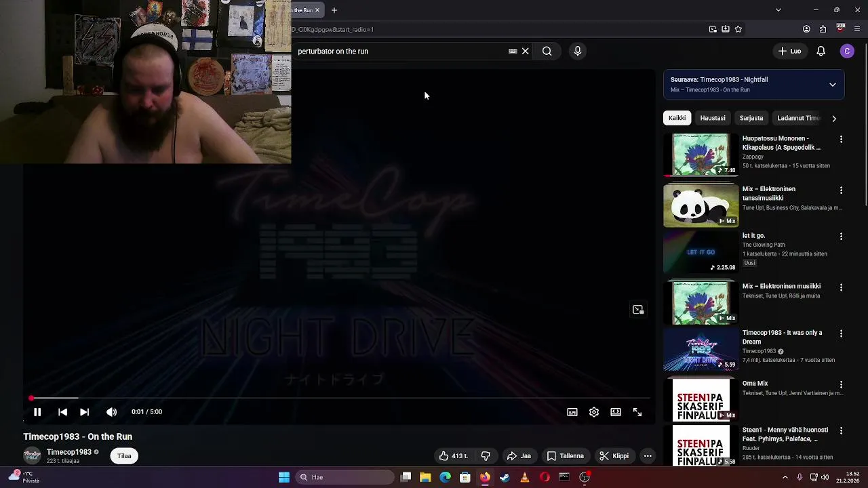Viewport: 868px width, 488px height.
Task: Open VLC from the taskbar
Action: click(x=524, y=477)
